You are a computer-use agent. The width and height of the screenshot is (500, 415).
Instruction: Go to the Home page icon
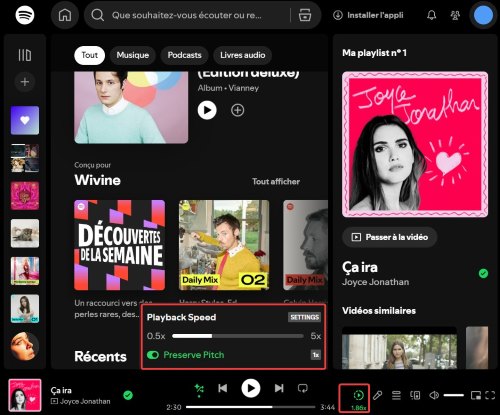[65, 15]
